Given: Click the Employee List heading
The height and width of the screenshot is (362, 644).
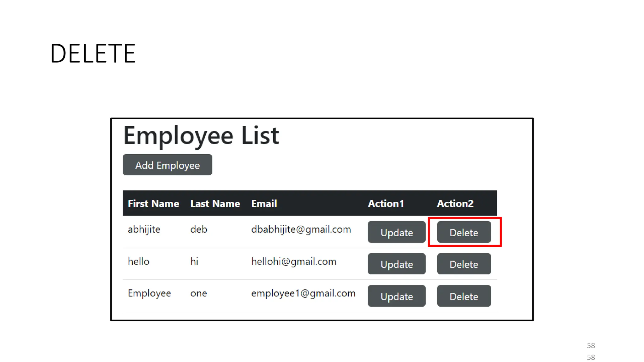Looking at the screenshot, I should pos(201,135).
